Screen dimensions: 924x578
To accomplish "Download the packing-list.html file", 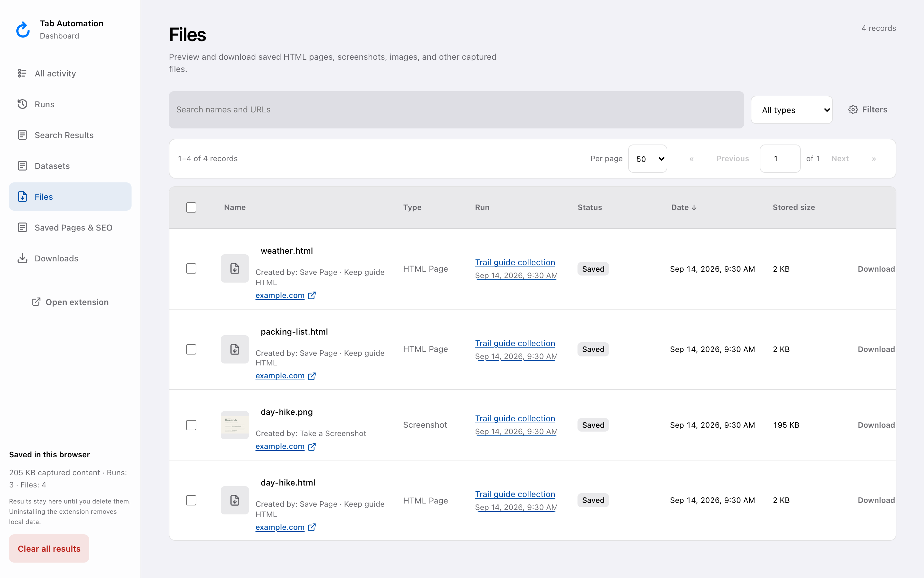I will click(x=876, y=349).
